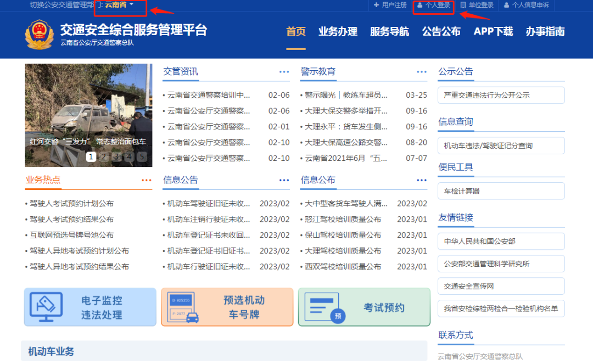
Task: Open 互联网预选号牌号池公布
Action: coord(72,235)
